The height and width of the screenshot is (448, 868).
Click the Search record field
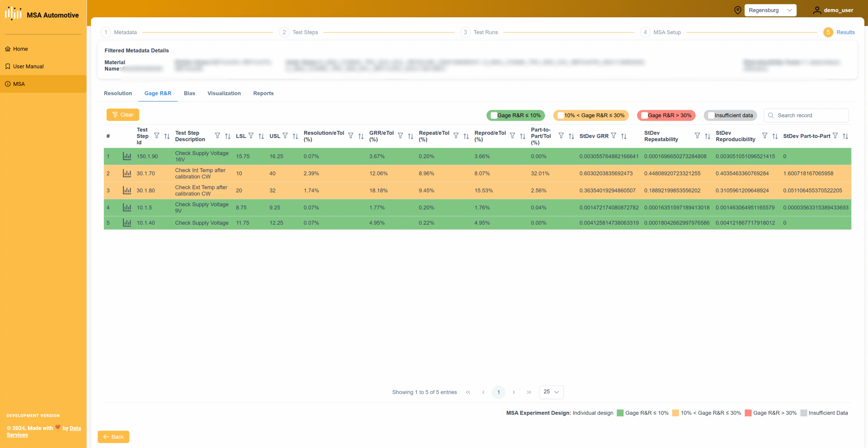click(x=806, y=115)
